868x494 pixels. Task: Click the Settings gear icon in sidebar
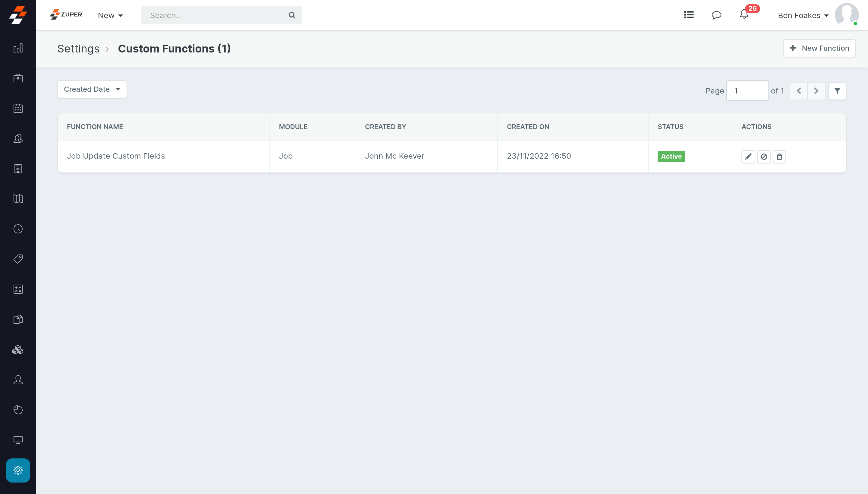(x=18, y=470)
